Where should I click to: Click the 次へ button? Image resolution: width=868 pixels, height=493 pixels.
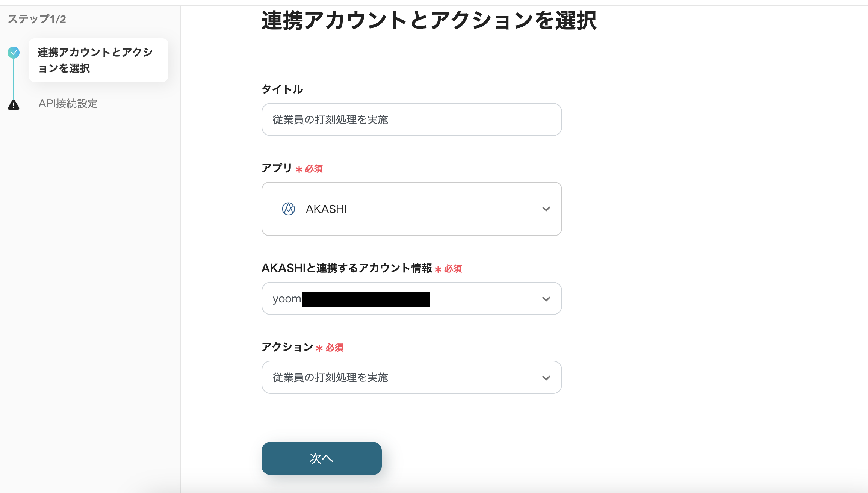[x=321, y=458]
